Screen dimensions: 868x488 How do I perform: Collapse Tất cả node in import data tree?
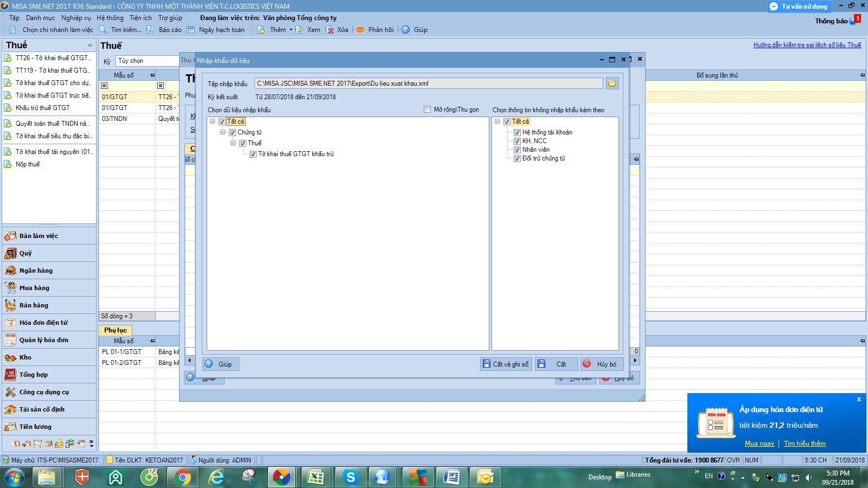point(213,121)
